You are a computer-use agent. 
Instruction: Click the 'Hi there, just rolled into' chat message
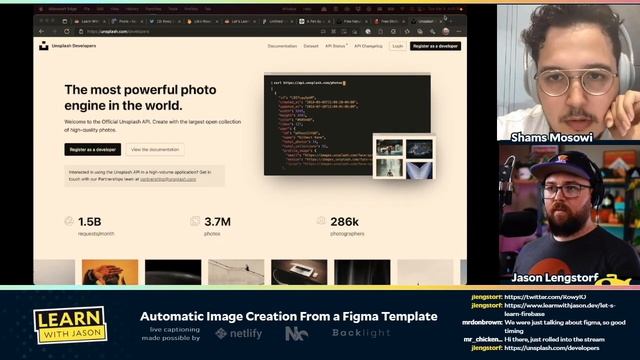(554, 339)
